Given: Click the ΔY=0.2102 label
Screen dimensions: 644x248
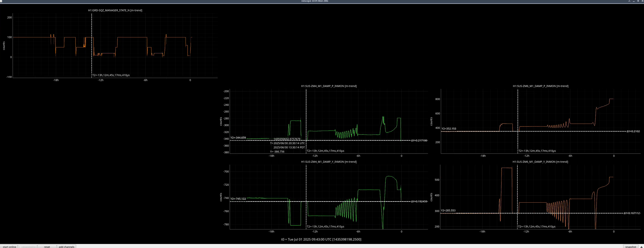Looking at the screenshot, I should click(x=633, y=131).
